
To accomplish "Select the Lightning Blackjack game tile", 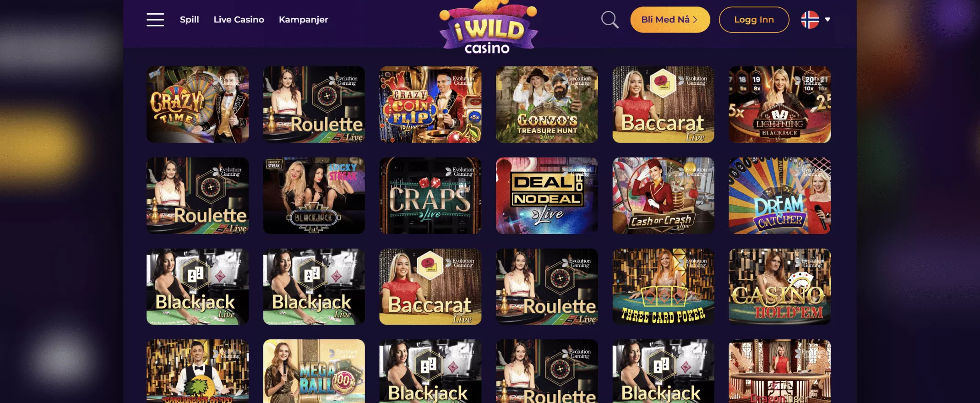I will coord(779,104).
